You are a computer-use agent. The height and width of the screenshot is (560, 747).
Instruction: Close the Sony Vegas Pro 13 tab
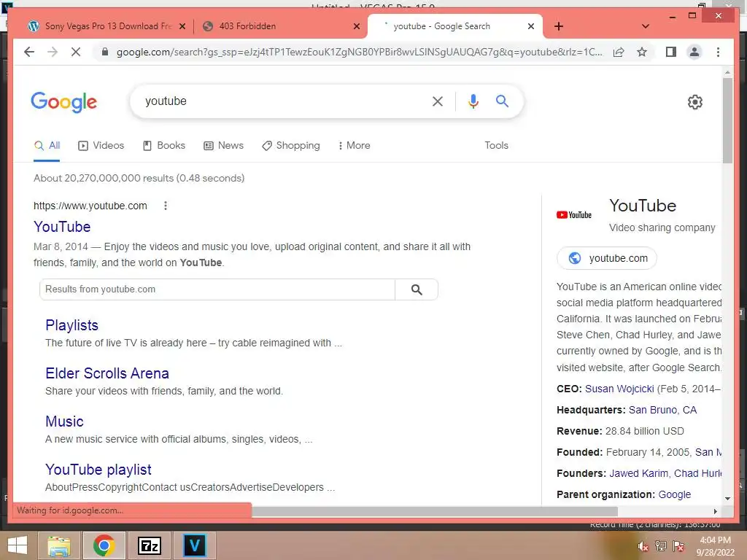tap(182, 26)
